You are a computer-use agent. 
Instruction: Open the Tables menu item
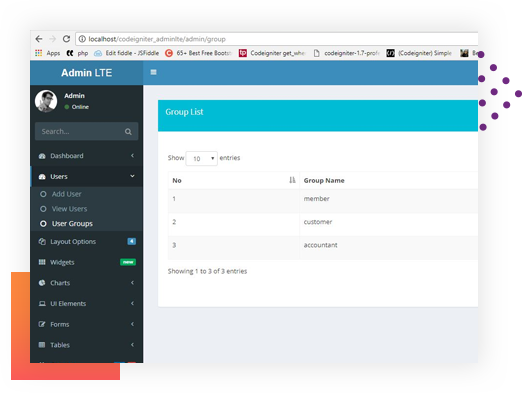tap(87, 345)
